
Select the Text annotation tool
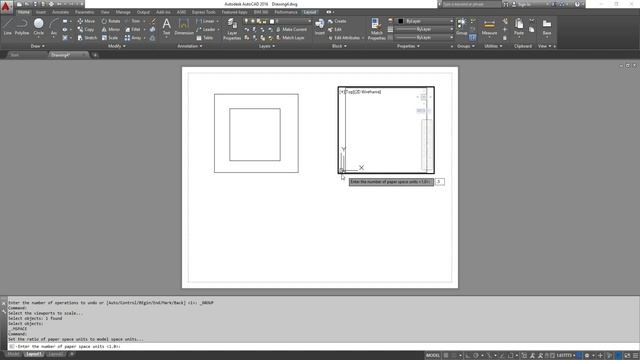[167, 27]
